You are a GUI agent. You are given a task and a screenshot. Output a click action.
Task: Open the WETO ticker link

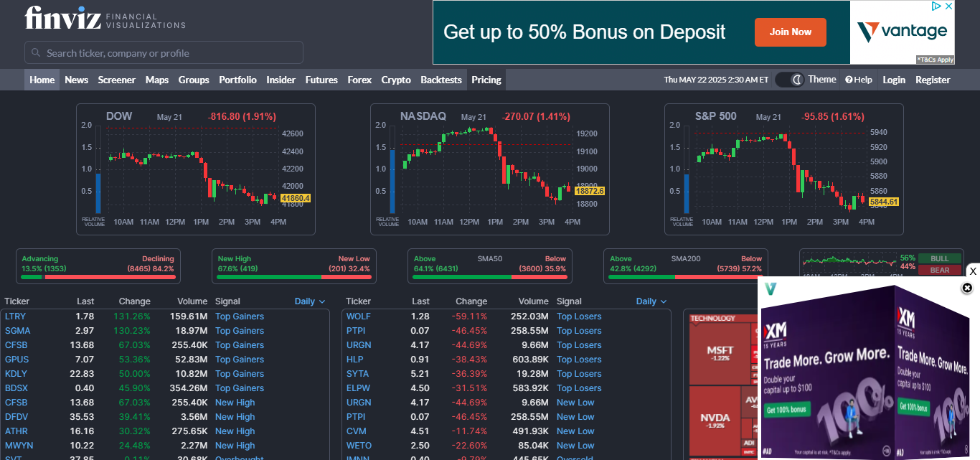point(359,446)
